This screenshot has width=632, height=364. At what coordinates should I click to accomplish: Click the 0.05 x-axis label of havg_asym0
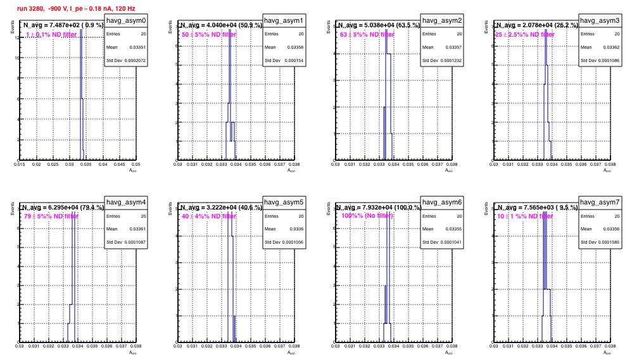click(x=136, y=165)
